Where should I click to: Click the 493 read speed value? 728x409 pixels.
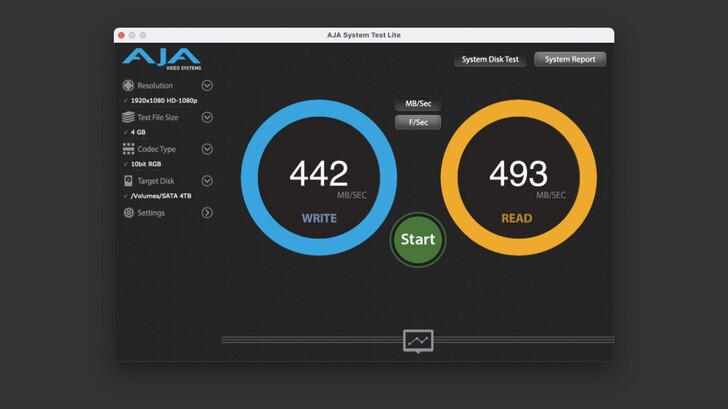[519, 174]
